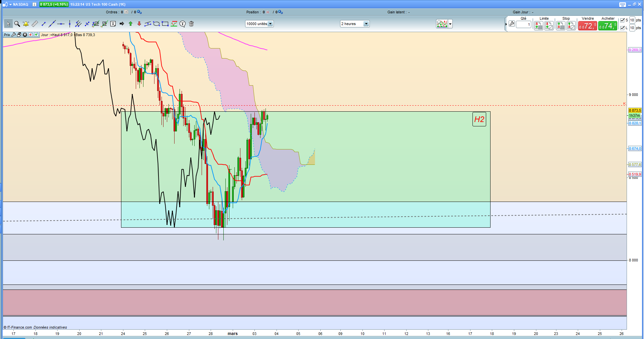Select the ellipse drawing tool
644x339 pixels.
(156, 24)
